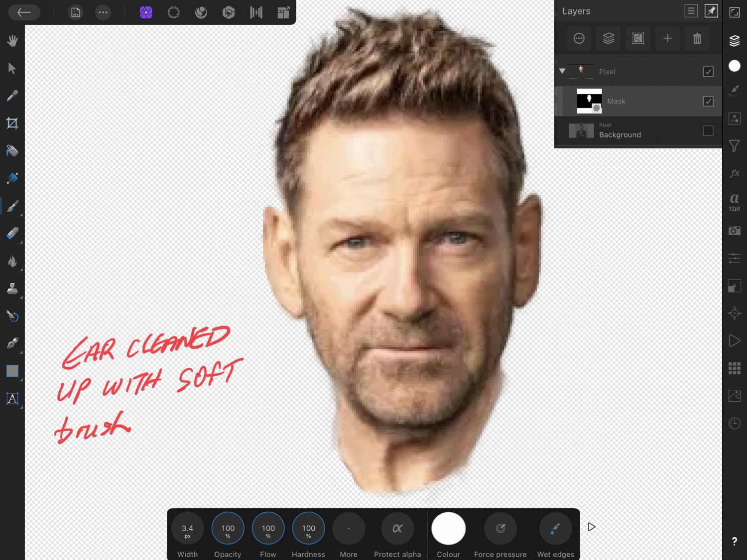Image resolution: width=747 pixels, height=560 pixels.
Task: Open help with the question mark
Action: pos(735,542)
